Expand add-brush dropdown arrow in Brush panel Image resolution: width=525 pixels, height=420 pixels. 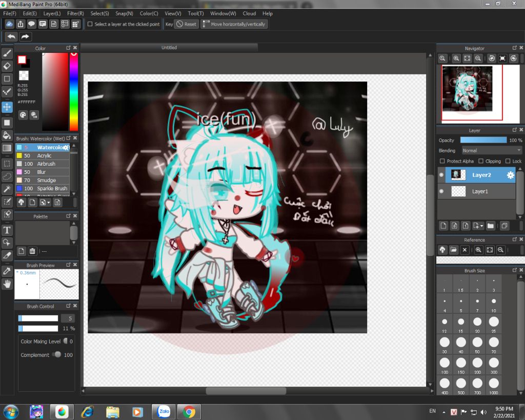(49, 203)
